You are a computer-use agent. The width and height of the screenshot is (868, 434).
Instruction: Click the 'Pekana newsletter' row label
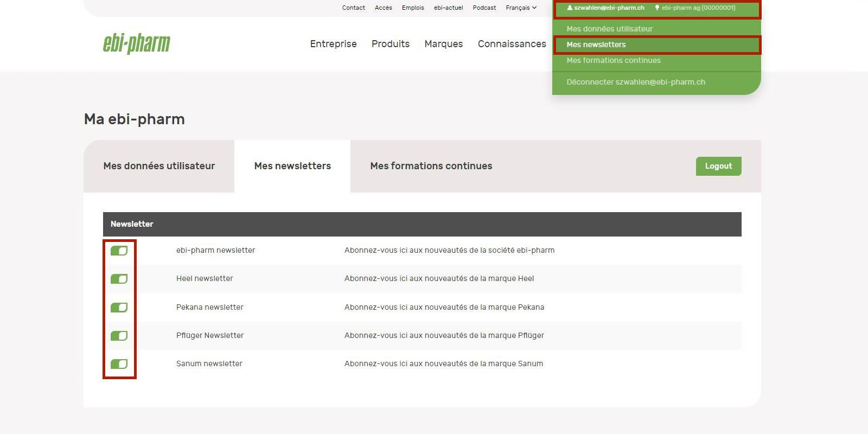coord(209,307)
